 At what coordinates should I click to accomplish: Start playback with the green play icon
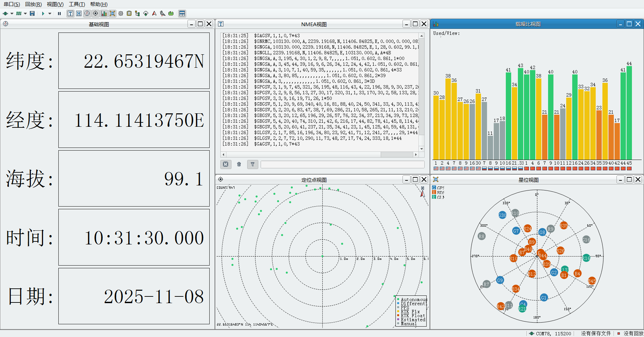pos(43,13)
